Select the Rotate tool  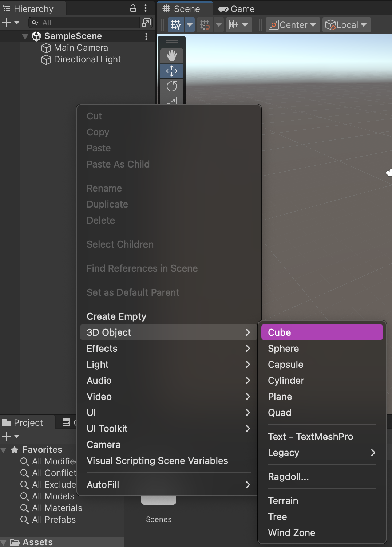[x=172, y=86]
